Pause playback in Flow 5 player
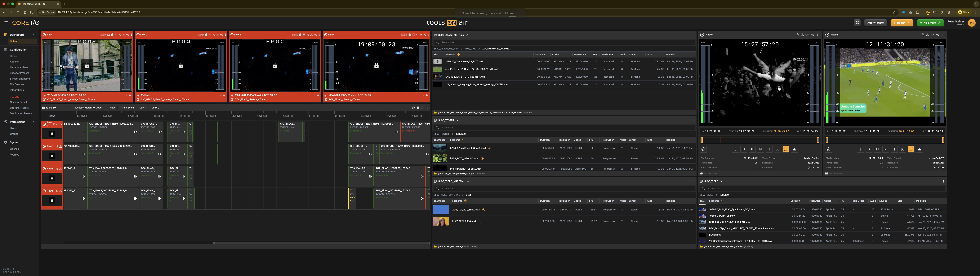This screenshot has width=980, height=276. click(x=752, y=149)
